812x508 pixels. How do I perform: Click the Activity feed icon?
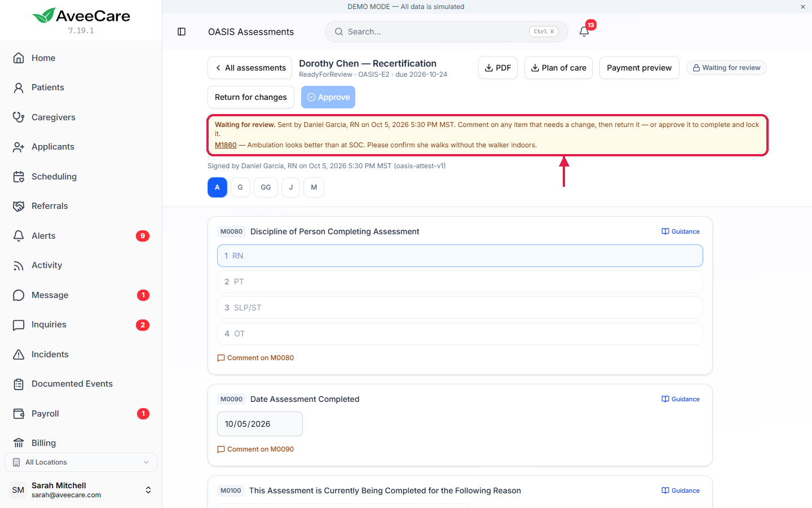pyautogui.click(x=19, y=265)
